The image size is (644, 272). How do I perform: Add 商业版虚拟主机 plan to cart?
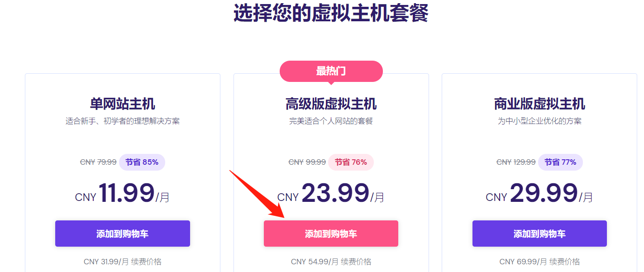pos(539,234)
